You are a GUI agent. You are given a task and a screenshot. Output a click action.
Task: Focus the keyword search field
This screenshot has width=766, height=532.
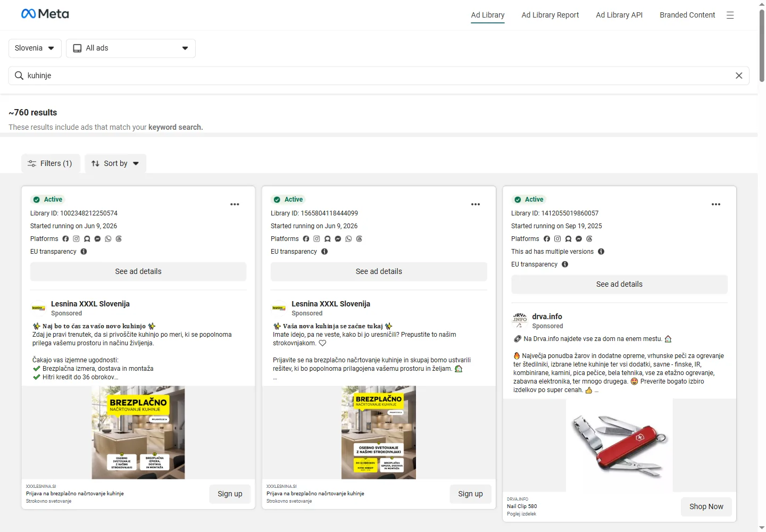(x=379, y=76)
